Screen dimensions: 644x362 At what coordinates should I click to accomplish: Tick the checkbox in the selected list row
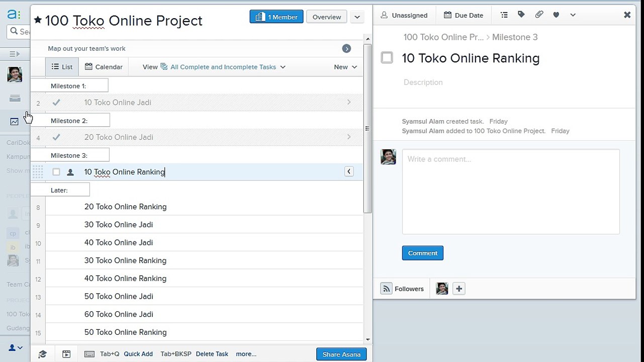tap(56, 172)
